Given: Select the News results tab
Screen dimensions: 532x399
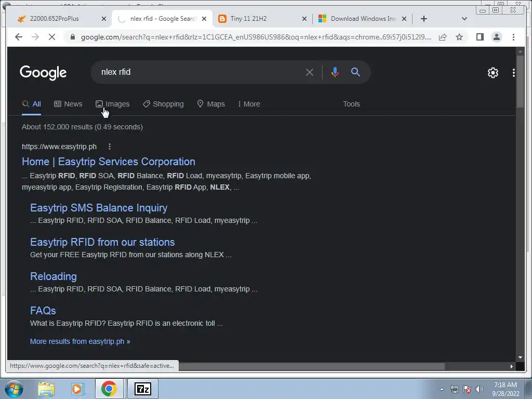Looking at the screenshot, I should point(68,104).
